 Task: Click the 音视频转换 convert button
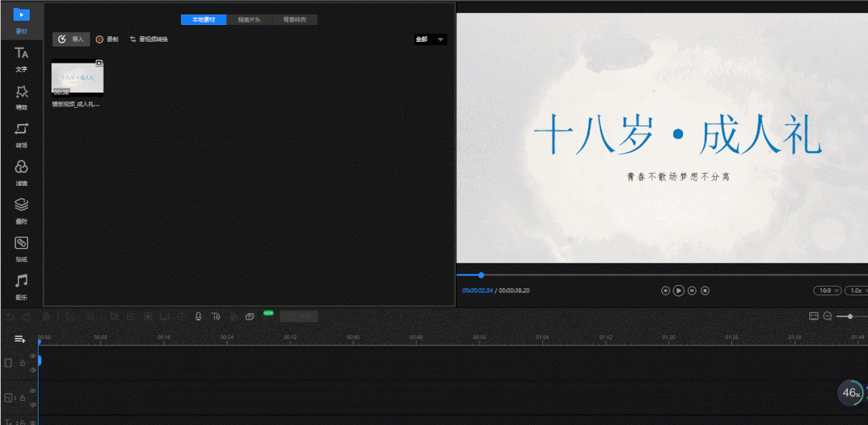coord(148,39)
